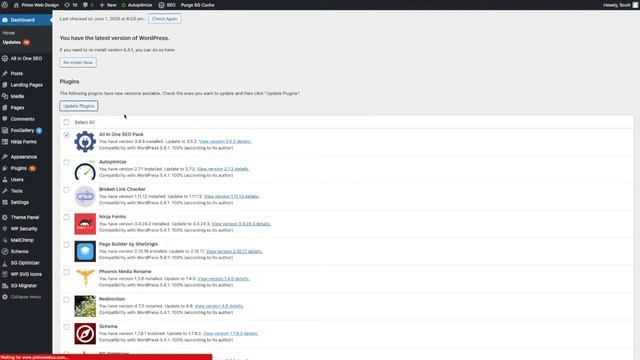Check the Broken Link Checker checkbox

point(66,190)
